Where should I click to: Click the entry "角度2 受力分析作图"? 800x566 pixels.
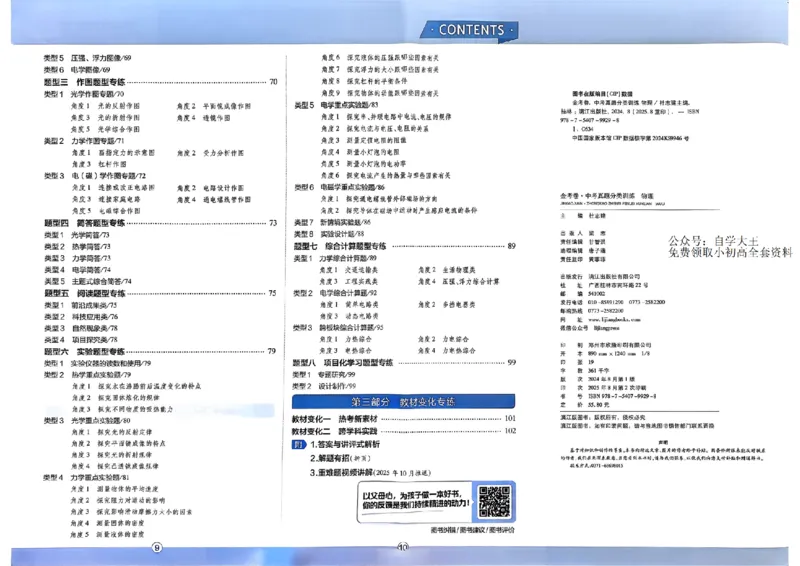coord(210,153)
